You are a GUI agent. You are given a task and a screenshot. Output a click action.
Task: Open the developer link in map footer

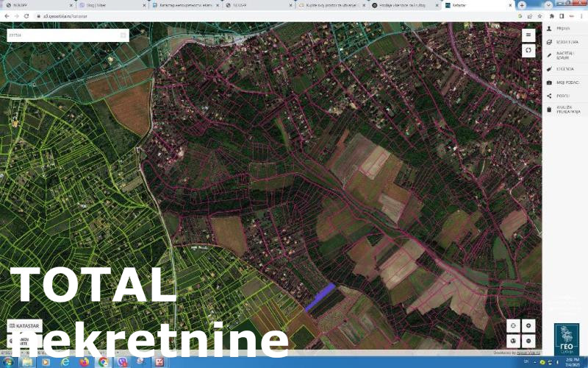pos(528,353)
